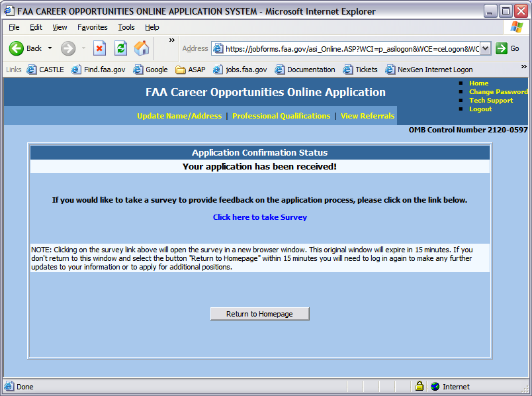The image size is (532, 396).
Task: Open View Referrals page
Action: [367, 116]
